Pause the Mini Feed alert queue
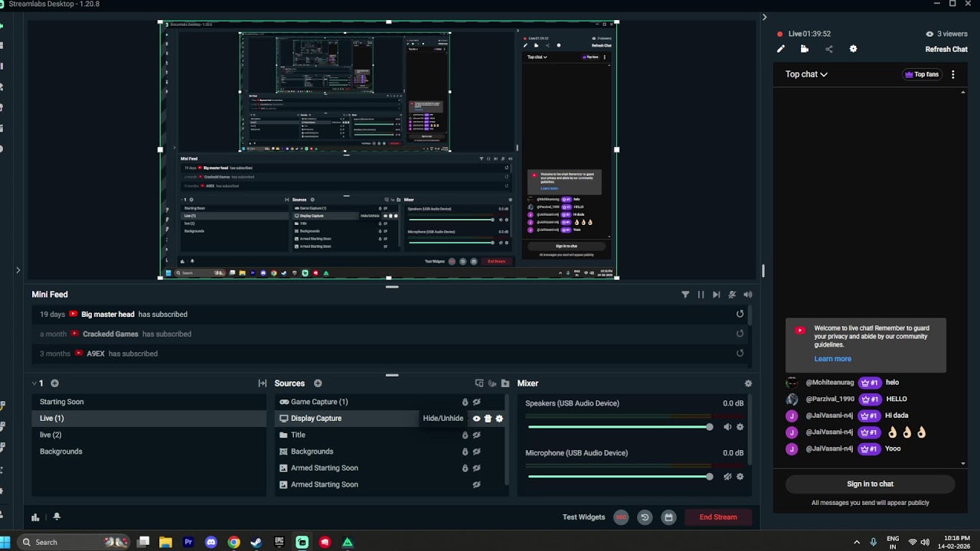This screenshot has width=980, height=551. tap(701, 295)
